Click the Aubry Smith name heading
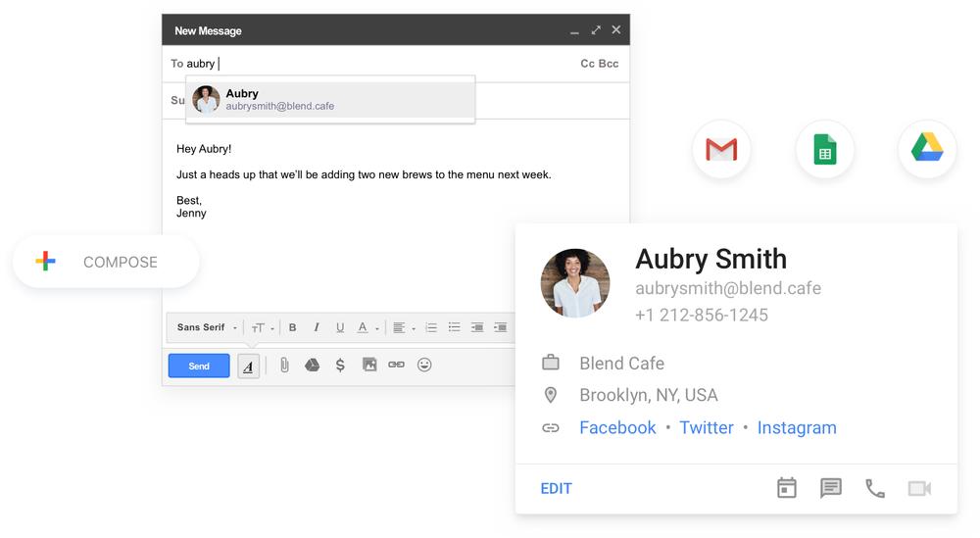 tap(710, 259)
